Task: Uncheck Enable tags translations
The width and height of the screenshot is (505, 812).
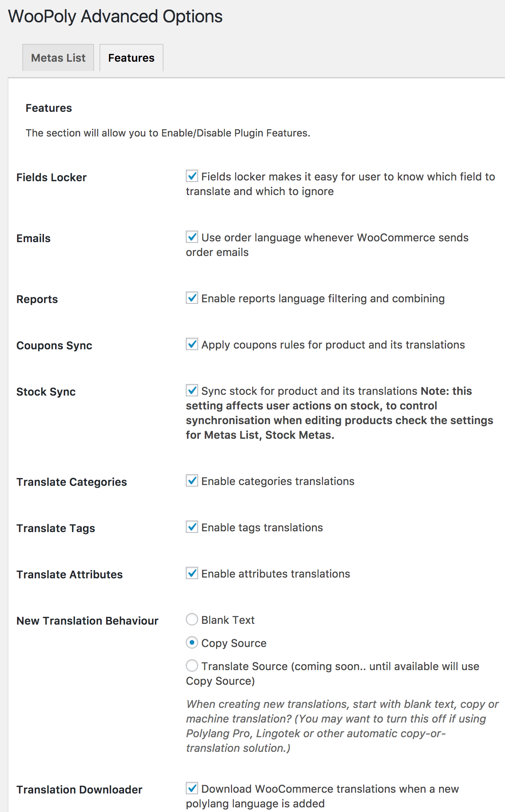Action: click(192, 527)
